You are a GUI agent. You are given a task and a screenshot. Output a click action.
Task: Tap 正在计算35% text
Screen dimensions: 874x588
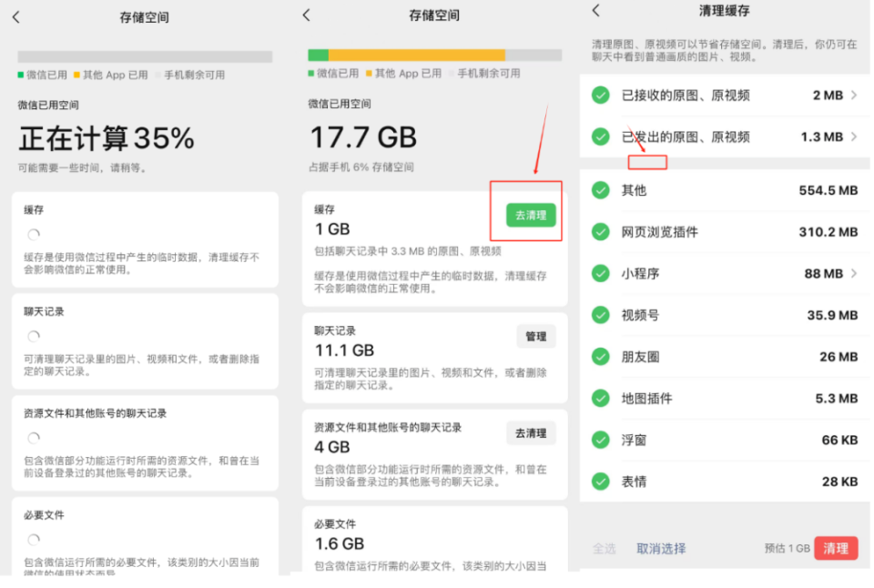(107, 138)
